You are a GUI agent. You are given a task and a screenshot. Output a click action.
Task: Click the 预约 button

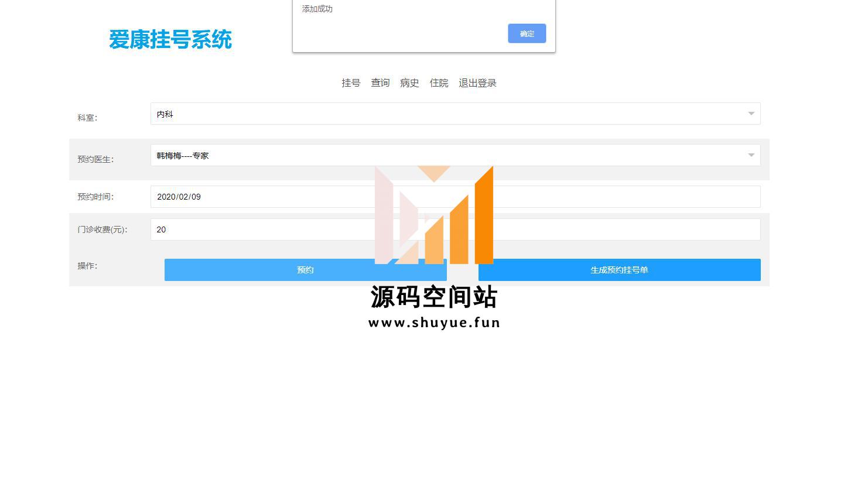point(305,270)
